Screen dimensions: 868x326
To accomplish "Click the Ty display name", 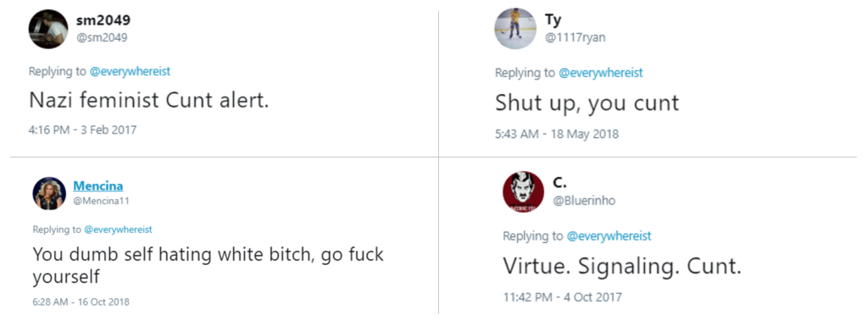I will coord(553,20).
